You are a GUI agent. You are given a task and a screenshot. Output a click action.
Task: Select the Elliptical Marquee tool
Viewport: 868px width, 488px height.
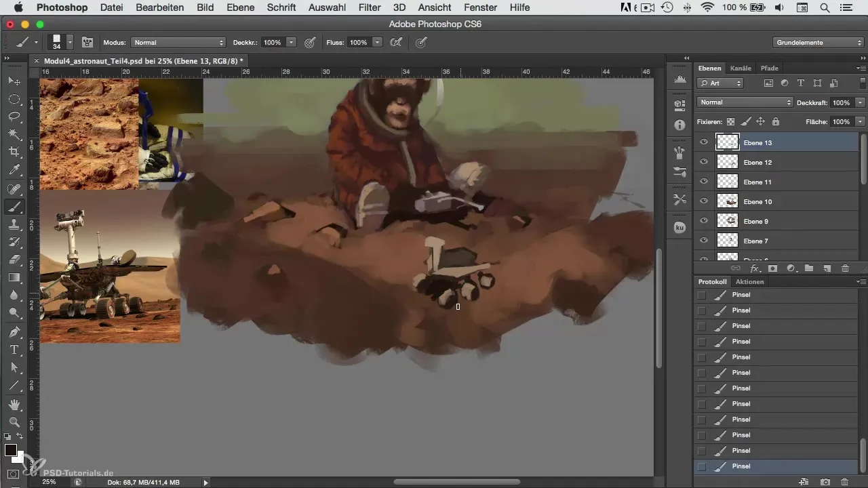click(14, 99)
